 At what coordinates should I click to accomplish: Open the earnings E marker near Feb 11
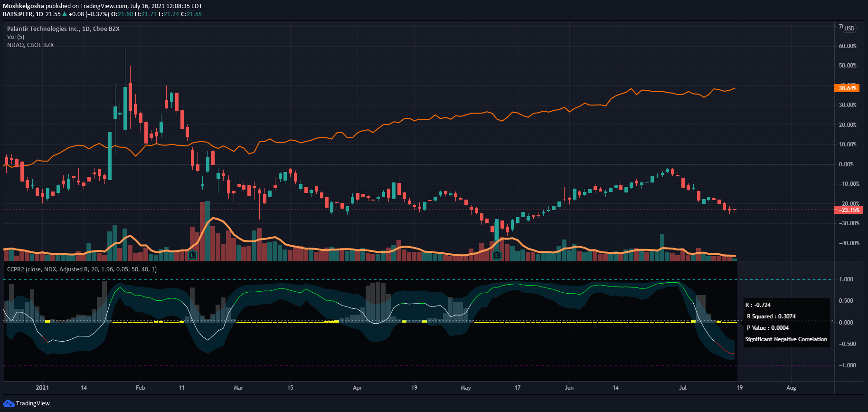point(192,255)
